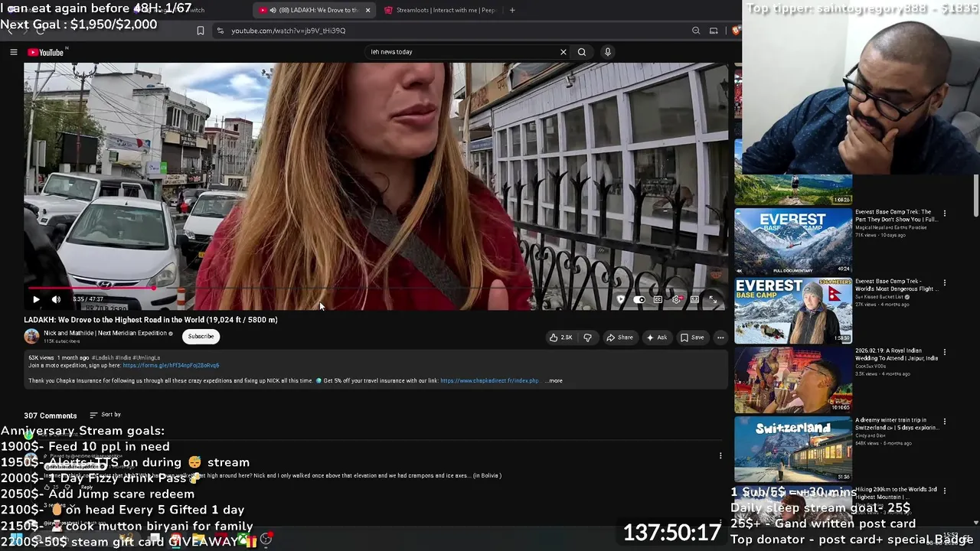Open the Switzerland winter train video thumbnail

point(793,450)
